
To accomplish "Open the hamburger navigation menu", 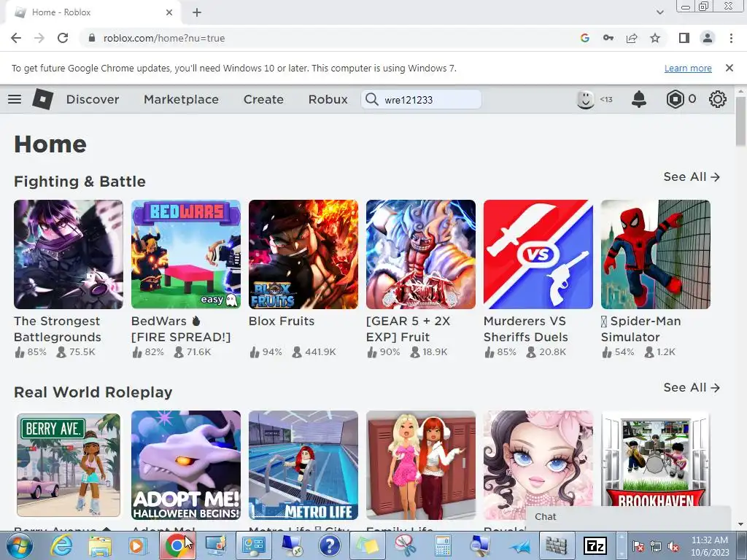I will tap(15, 99).
